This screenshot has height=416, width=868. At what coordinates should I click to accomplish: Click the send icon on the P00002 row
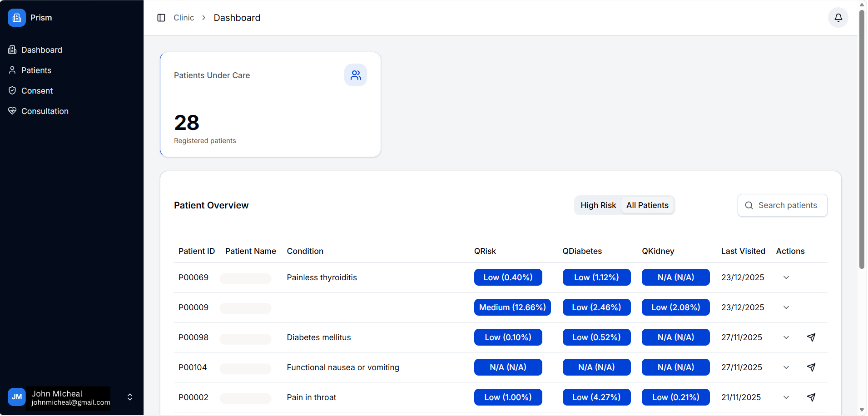[x=811, y=397]
